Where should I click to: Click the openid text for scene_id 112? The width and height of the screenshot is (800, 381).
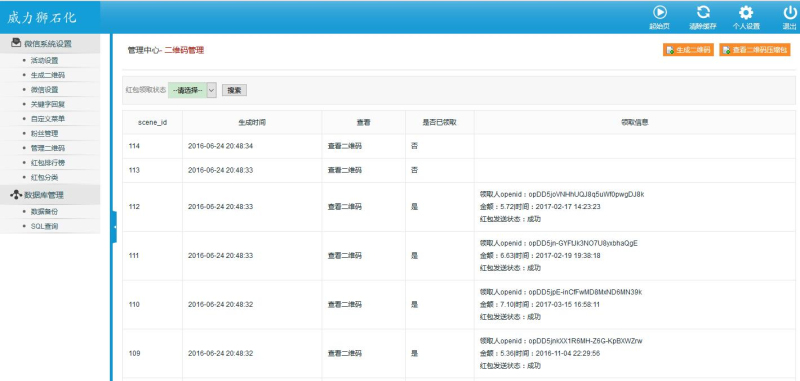(x=562, y=194)
